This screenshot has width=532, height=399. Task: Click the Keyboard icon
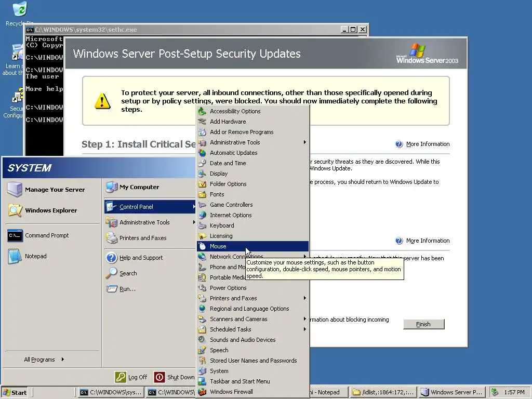202,225
